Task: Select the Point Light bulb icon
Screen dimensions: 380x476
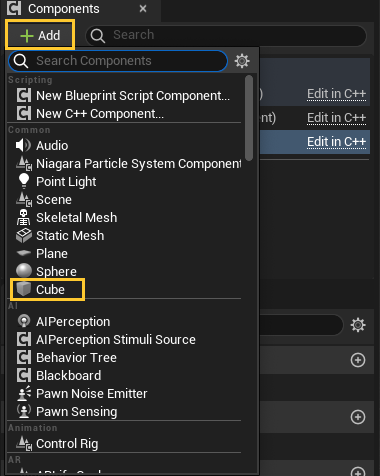Action: [x=24, y=181]
